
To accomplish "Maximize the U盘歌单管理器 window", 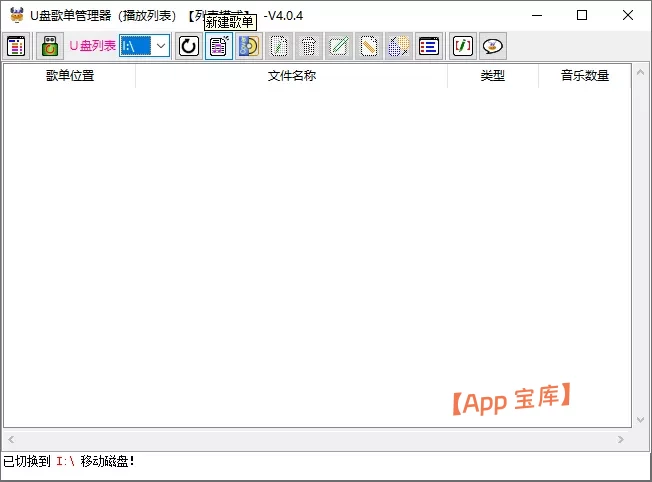I will [582, 15].
